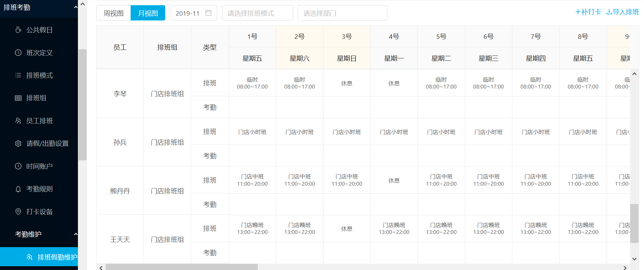Click the table scroll up arrow

pyautogui.click(x=634, y=74)
